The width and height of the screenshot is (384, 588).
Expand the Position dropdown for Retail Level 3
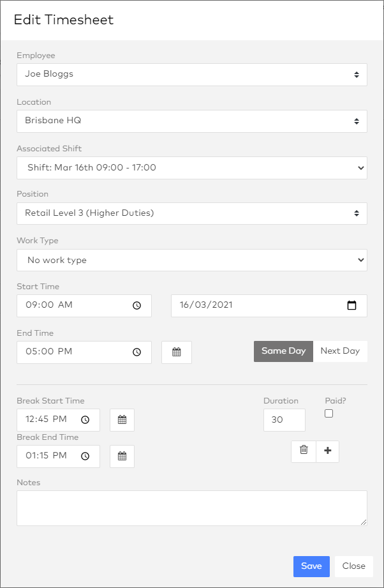[191, 213]
